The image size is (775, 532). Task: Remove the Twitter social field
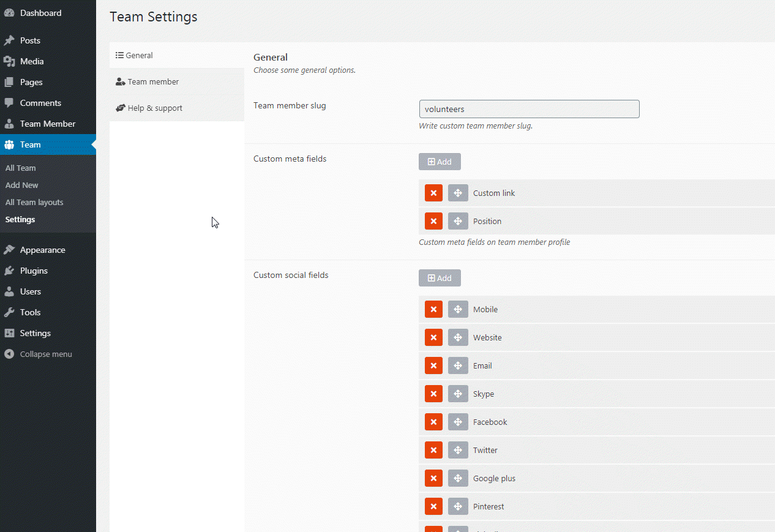click(433, 450)
